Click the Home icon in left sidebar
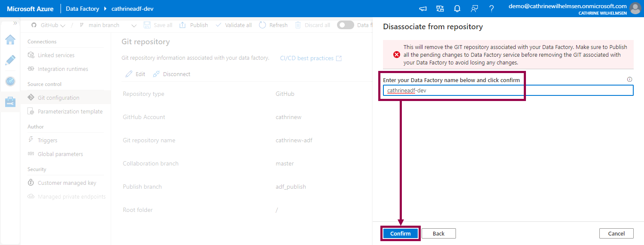Viewport: 644px width, 245px height. click(10, 40)
